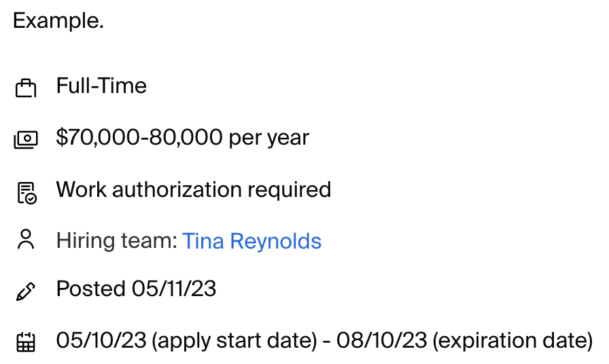Click the cash salary icon
This screenshot has width=609, height=364.
click(26, 140)
